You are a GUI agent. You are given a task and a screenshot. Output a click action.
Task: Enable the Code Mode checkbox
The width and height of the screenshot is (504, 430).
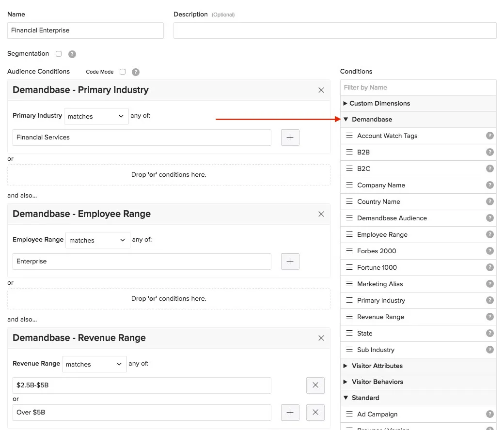[123, 72]
